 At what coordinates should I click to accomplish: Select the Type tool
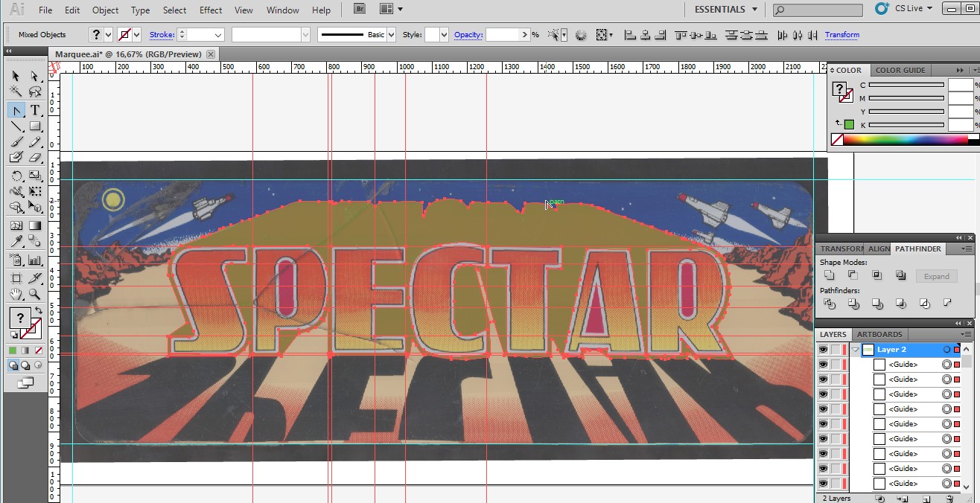pyautogui.click(x=35, y=110)
